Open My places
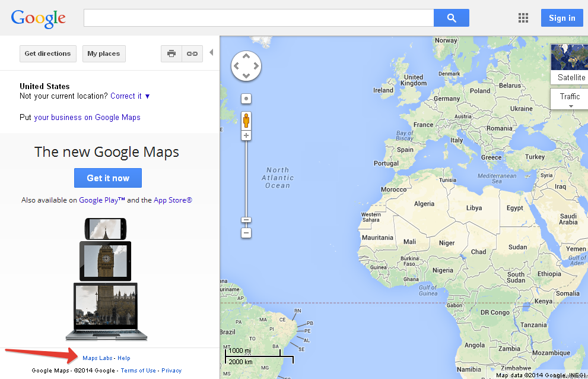 (x=104, y=53)
